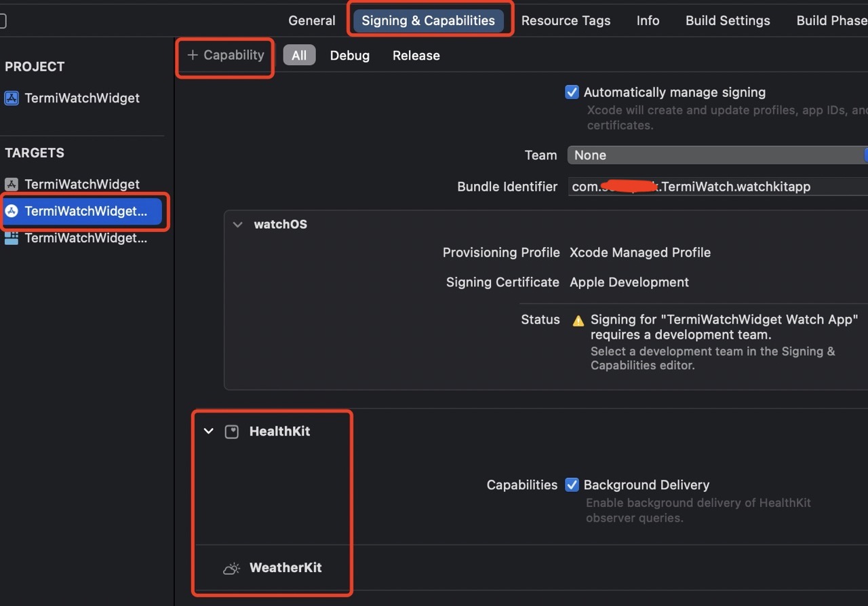Select first TermiWatchWidget target

tap(81, 184)
